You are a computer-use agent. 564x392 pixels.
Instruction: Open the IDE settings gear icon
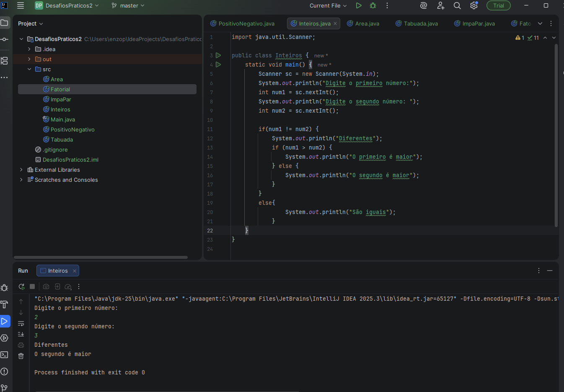473,5
